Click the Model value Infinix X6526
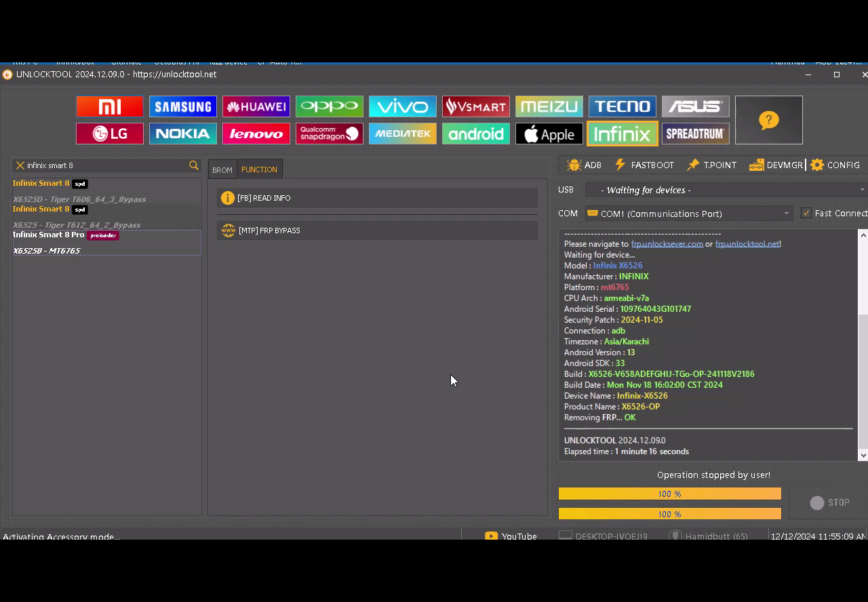The image size is (868, 602). [618, 265]
